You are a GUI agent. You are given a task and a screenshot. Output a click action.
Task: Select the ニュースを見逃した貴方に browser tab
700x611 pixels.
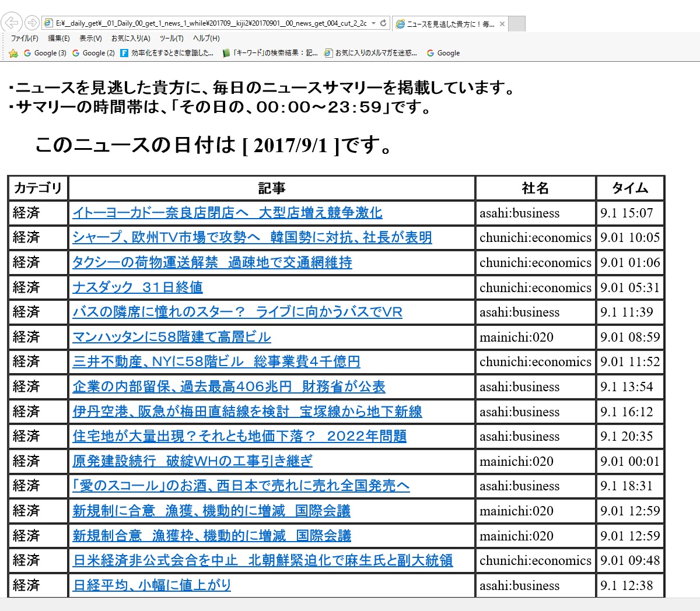[x=450, y=24]
